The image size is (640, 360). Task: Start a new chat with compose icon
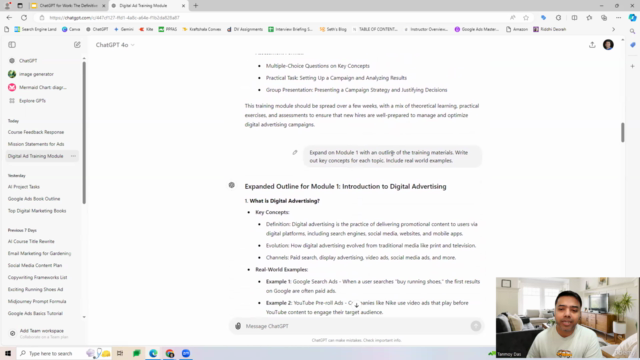coord(77,44)
